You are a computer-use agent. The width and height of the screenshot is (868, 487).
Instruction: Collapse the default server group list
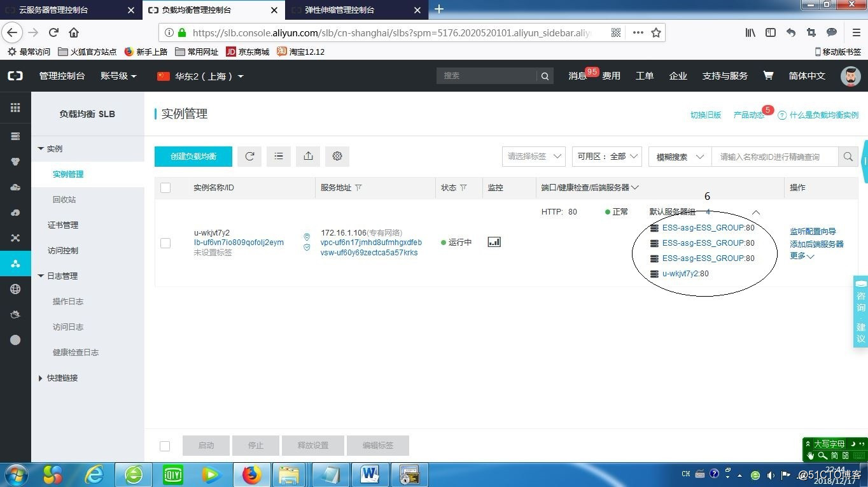pos(756,212)
